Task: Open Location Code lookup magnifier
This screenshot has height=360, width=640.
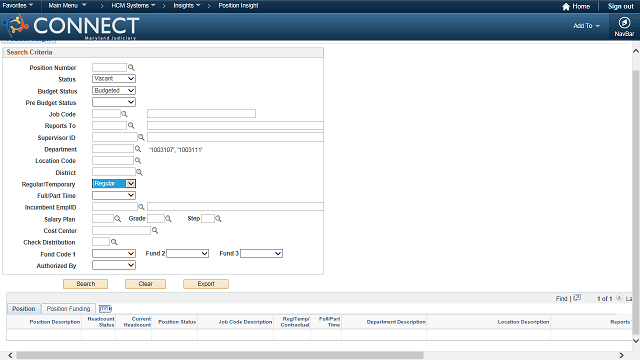Action: (138, 160)
